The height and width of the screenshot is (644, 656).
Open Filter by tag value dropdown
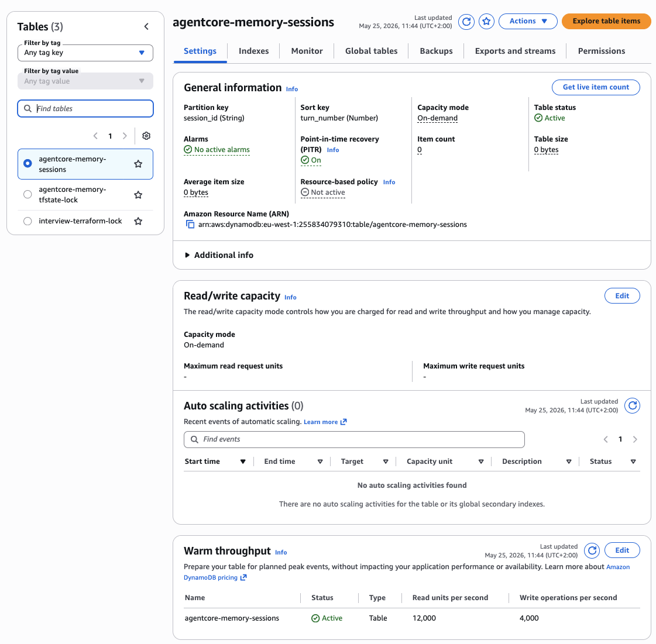coord(85,81)
